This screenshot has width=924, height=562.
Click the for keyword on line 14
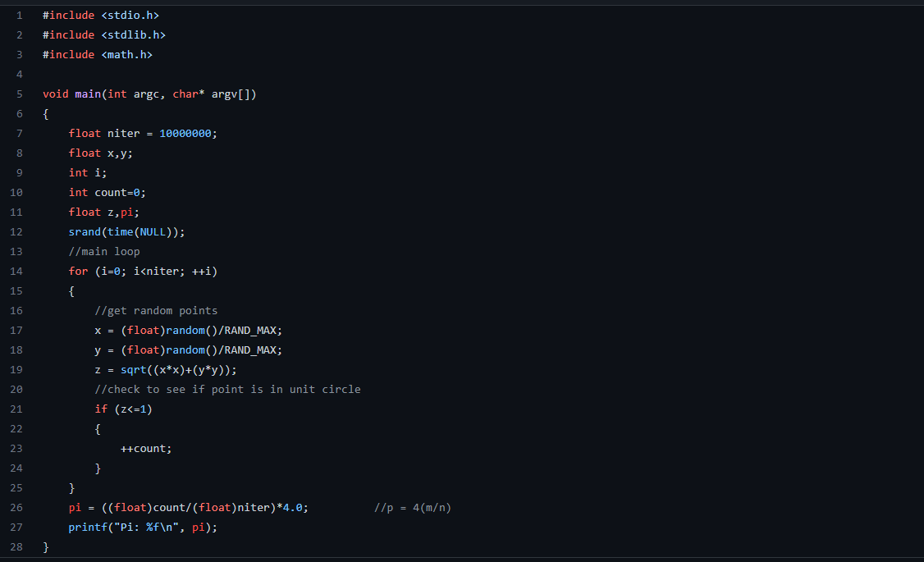[77, 271]
